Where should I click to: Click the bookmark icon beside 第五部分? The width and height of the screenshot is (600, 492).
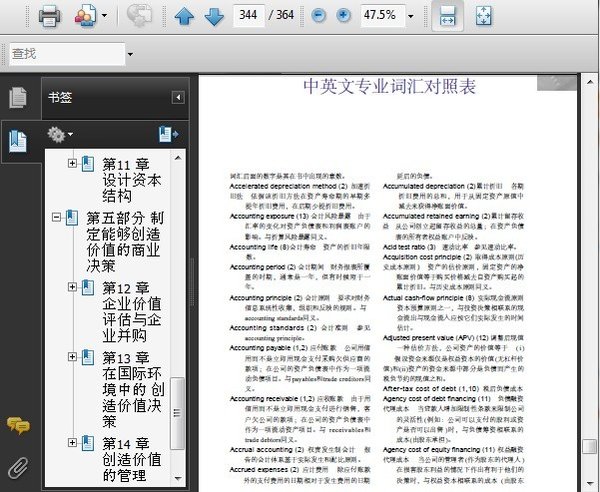[72, 217]
